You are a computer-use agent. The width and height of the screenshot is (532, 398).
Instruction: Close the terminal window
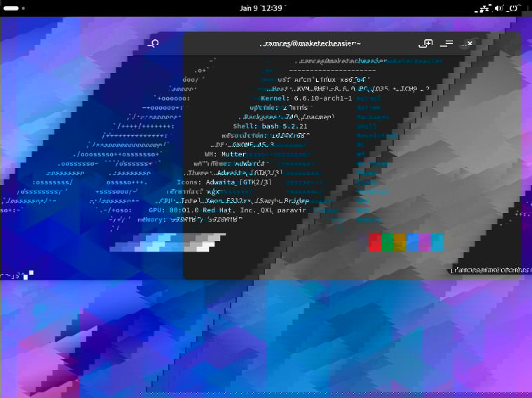469,43
